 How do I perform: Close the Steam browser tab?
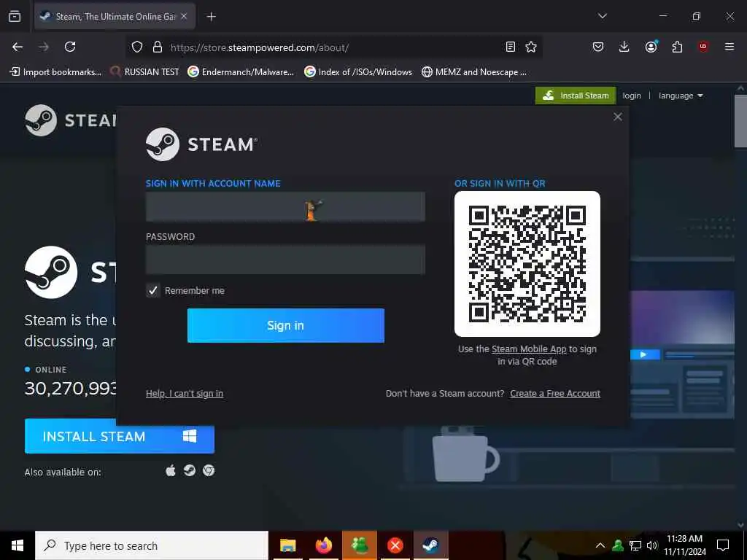tap(184, 16)
